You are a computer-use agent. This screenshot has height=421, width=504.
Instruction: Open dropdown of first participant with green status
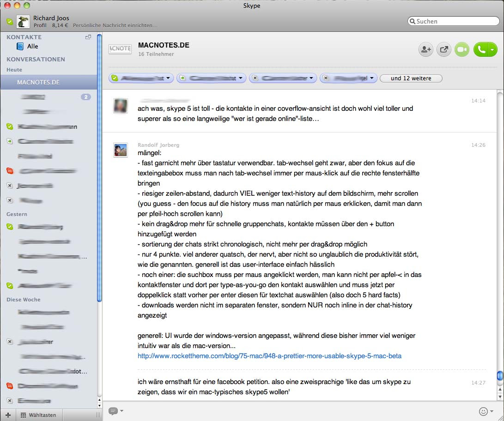coord(168,78)
